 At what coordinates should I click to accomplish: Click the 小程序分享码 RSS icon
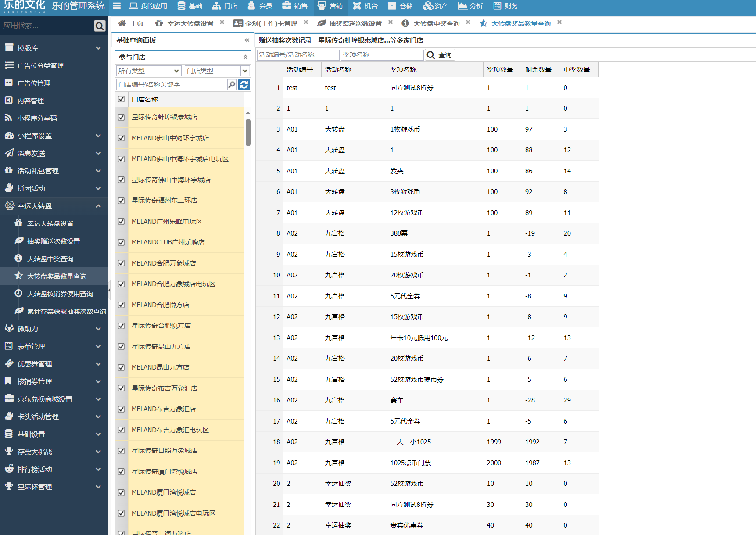tap(9, 118)
